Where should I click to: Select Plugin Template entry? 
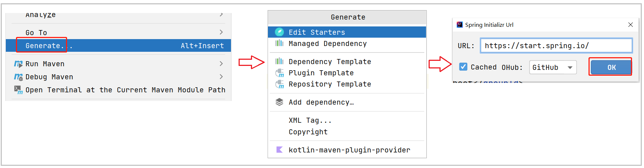(347, 73)
